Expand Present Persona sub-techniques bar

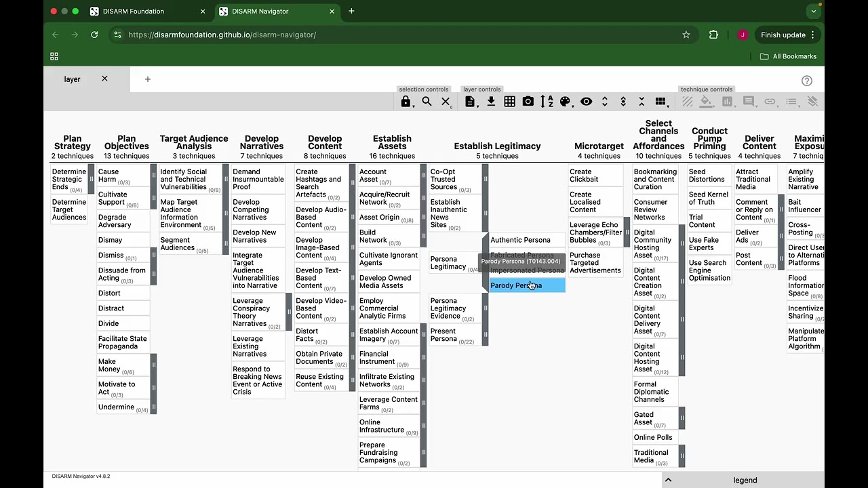click(485, 335)
